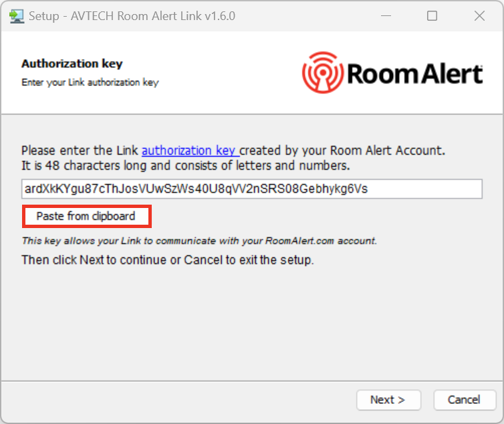The image size is (504, 424).
Task: Click the "RoomAlert" wordmark text in header
Action: (414, 73)
